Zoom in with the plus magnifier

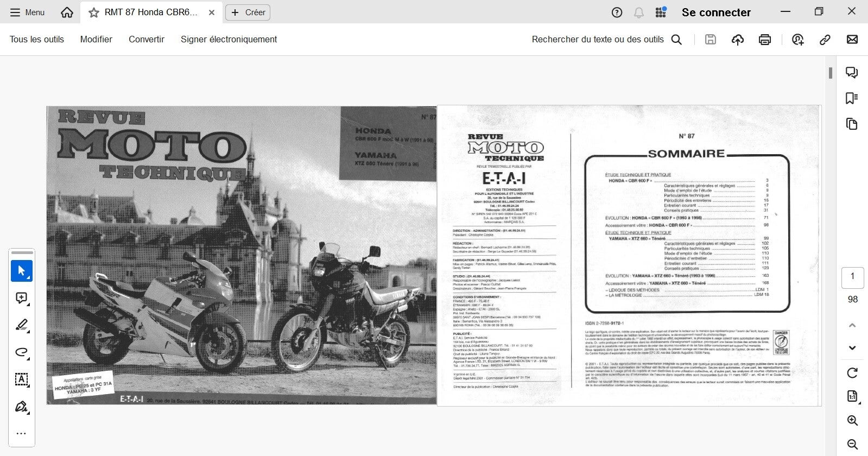point(852,421)
